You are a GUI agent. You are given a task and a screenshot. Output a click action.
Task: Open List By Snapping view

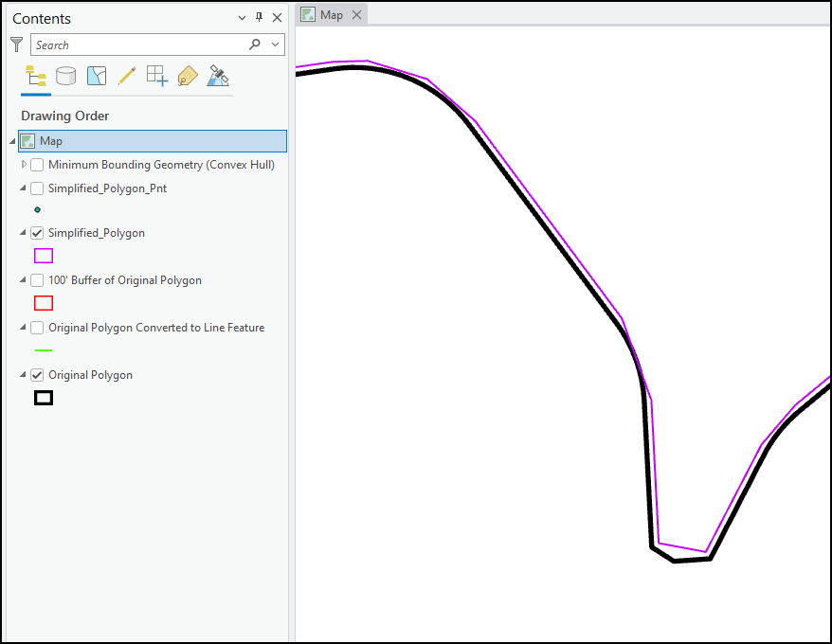tap(156, 76)
